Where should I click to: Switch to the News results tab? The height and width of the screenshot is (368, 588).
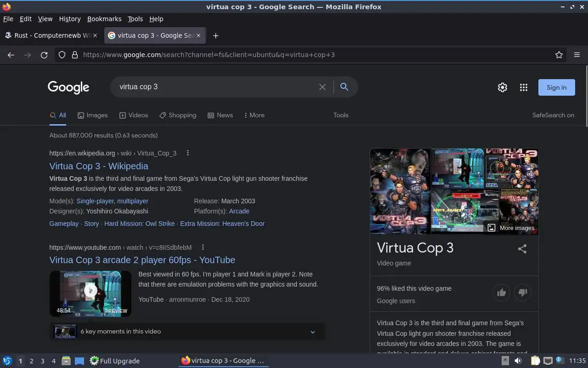pos(220,115)
